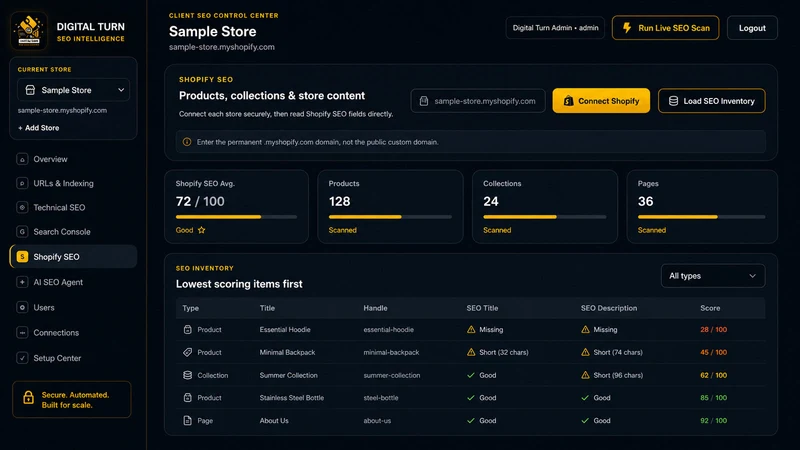Open the Users page
800x450 pixels.
click(73, 308)
